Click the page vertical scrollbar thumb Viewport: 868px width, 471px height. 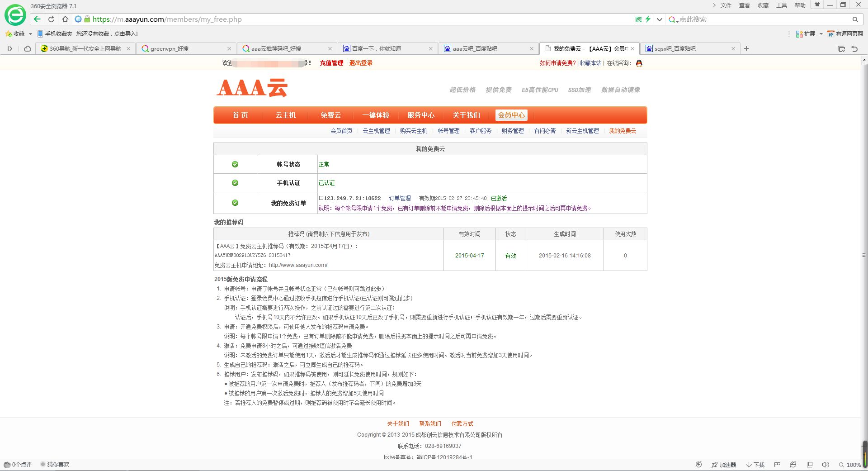pos(864,256)
